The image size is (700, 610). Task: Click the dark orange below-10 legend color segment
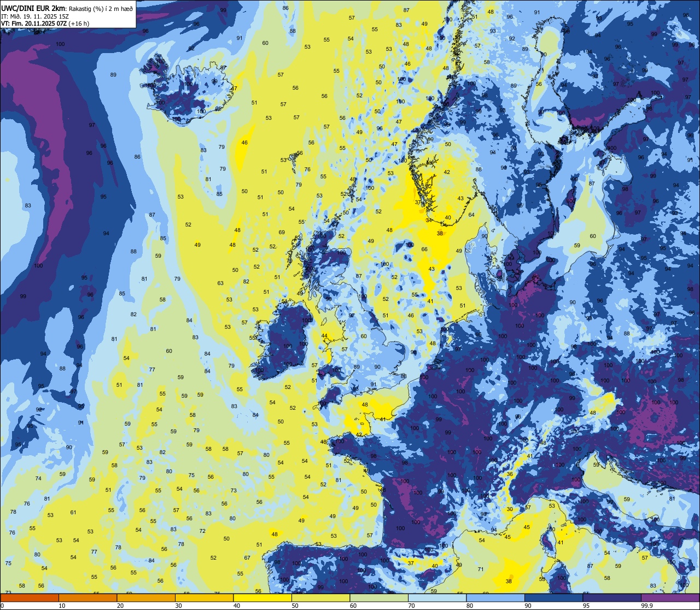coord(30,598)
